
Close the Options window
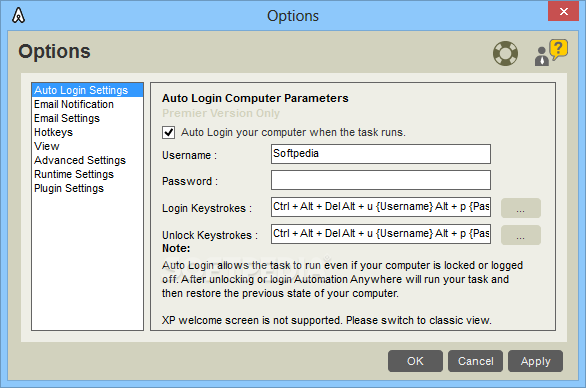[x=563, y=11]
